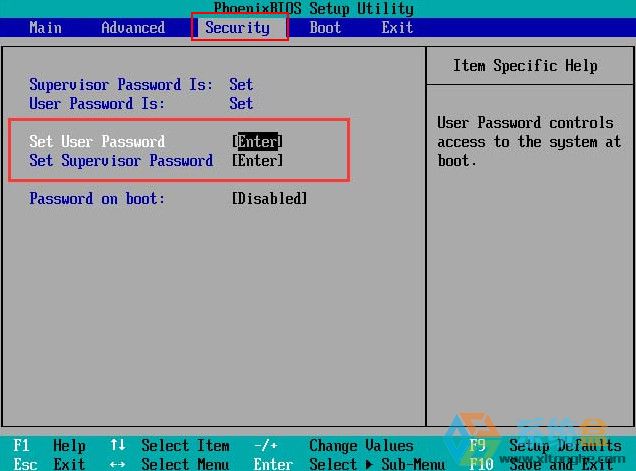Click Supervisor Password Is label
This screenshot has width=636, height=471.
point(121,85)
